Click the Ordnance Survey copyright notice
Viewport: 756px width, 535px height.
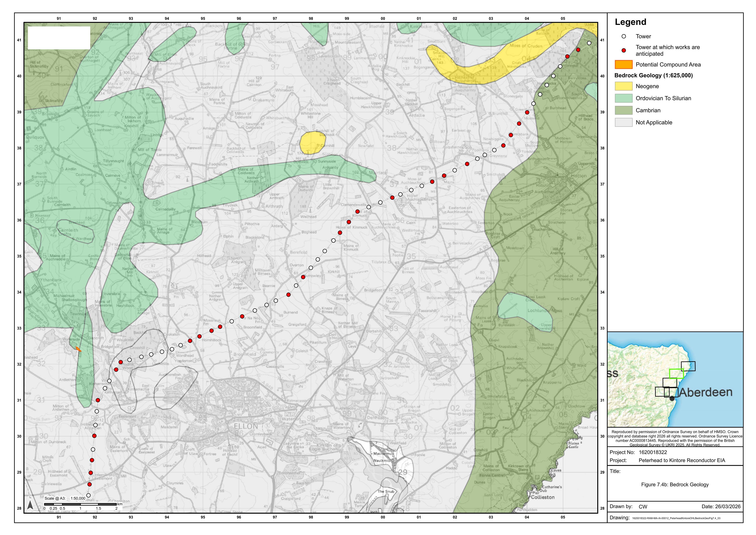tap(675, 438)
